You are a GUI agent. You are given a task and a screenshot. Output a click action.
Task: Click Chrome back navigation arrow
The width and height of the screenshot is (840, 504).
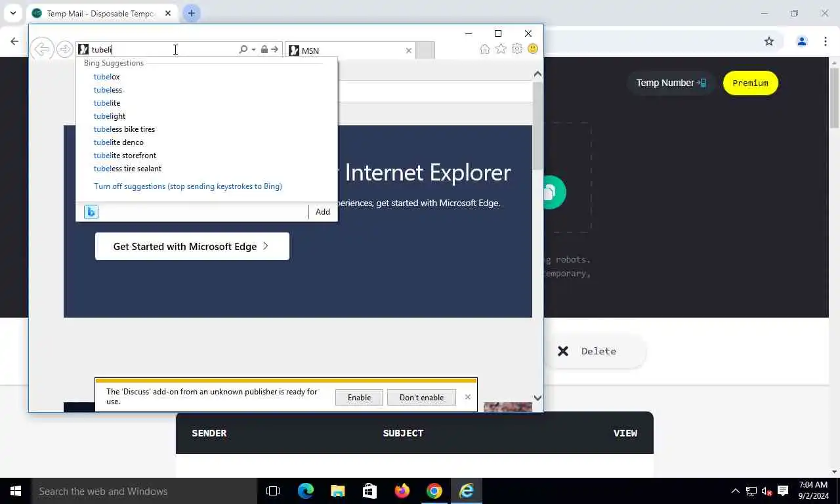click(x=14, y=41)
